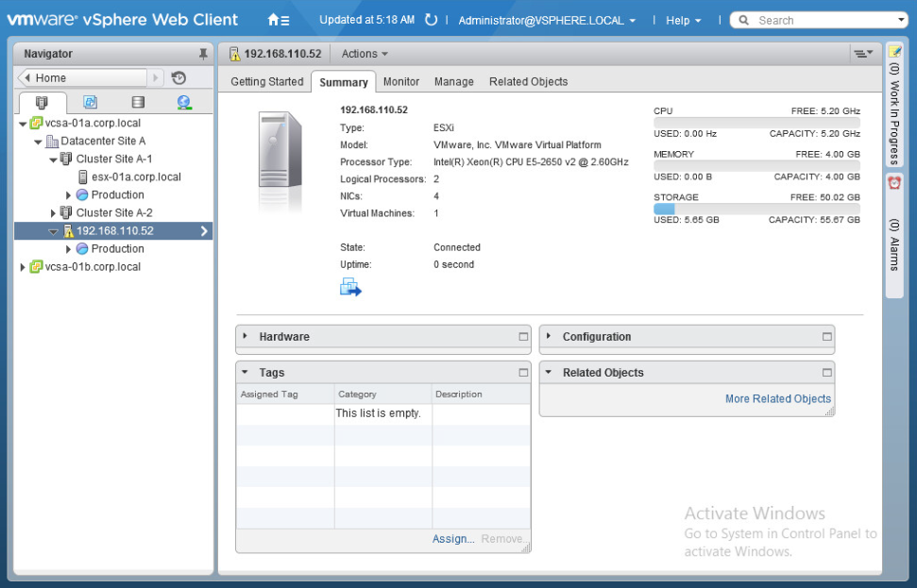Click the vmware vSphere Web Client logo
This screenshot has width=917, height=588.
pyautogui.click(x=122, y=20)
